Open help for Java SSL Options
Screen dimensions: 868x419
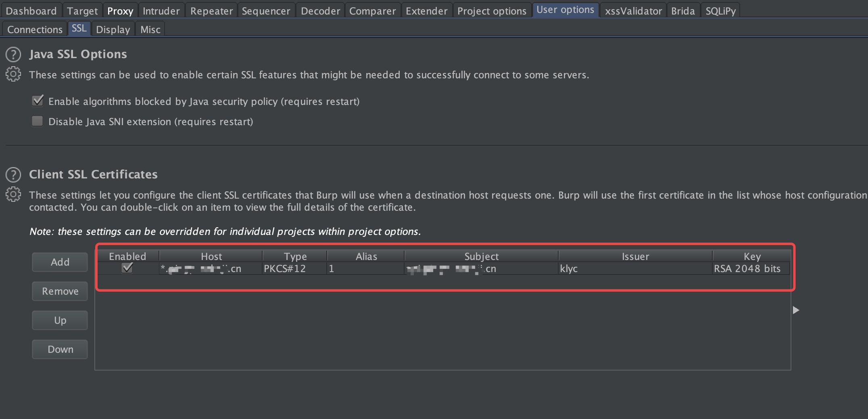[x=13, y=54]
